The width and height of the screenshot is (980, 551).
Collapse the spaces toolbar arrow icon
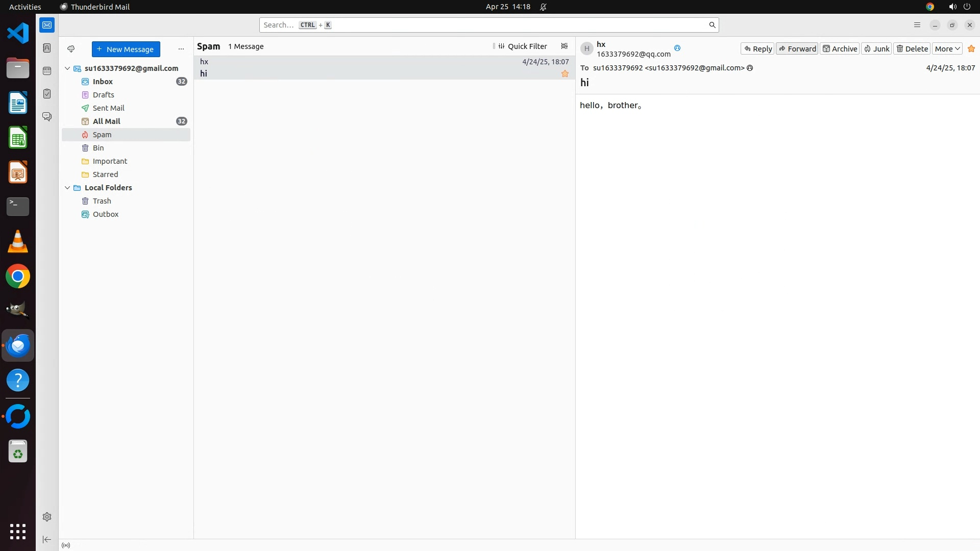[x=47, y=539]
